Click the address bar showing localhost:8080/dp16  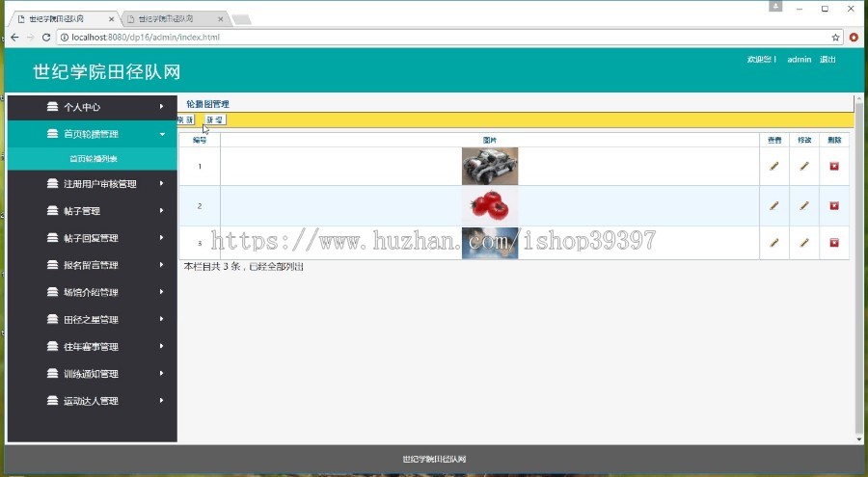[x=443, y=37]
